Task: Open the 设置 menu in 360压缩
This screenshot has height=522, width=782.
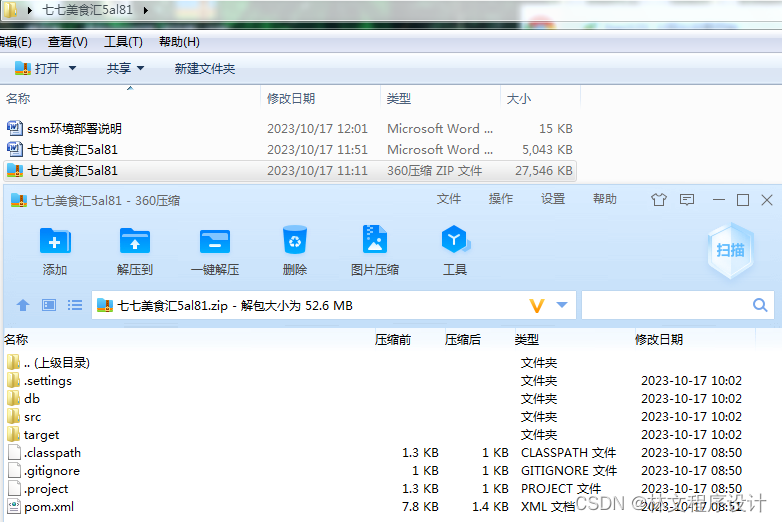Action: 553,199
